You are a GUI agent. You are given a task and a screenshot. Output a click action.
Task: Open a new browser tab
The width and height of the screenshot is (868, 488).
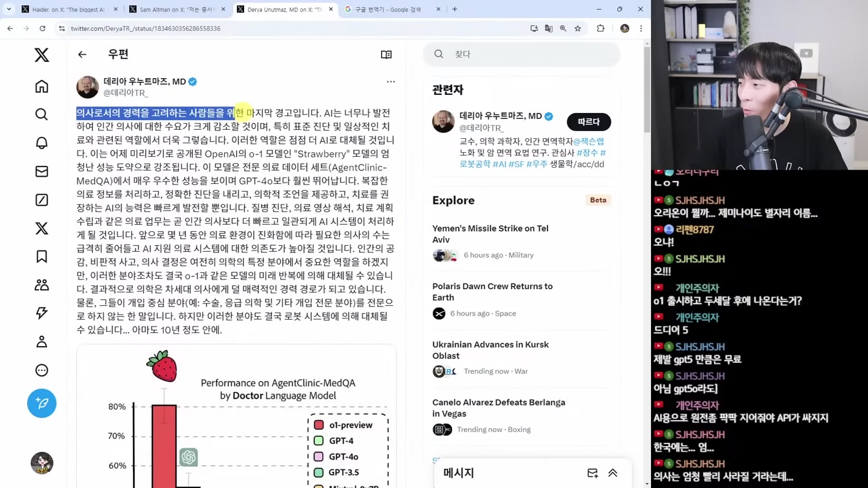[x=455, y=9]
